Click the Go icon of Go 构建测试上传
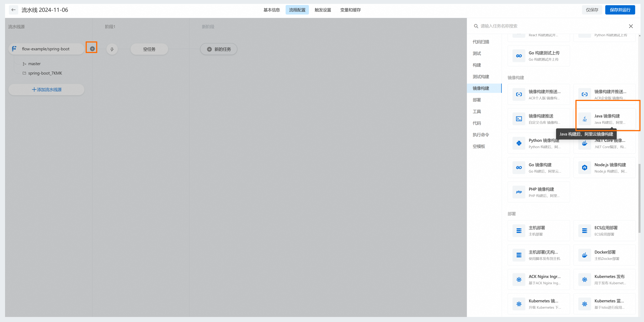This screenshot has height=322, width=644. pos(519,56)
